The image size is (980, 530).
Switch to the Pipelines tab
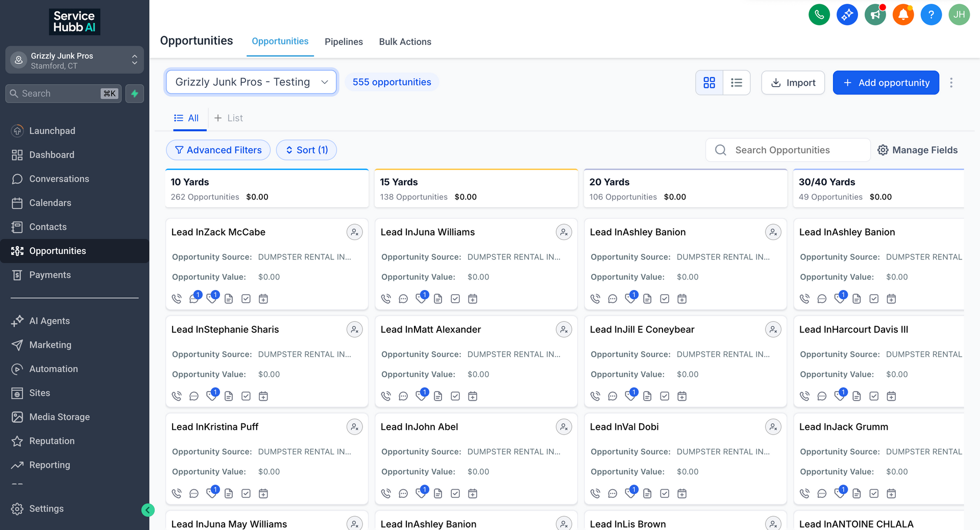[x=344, y=42]
